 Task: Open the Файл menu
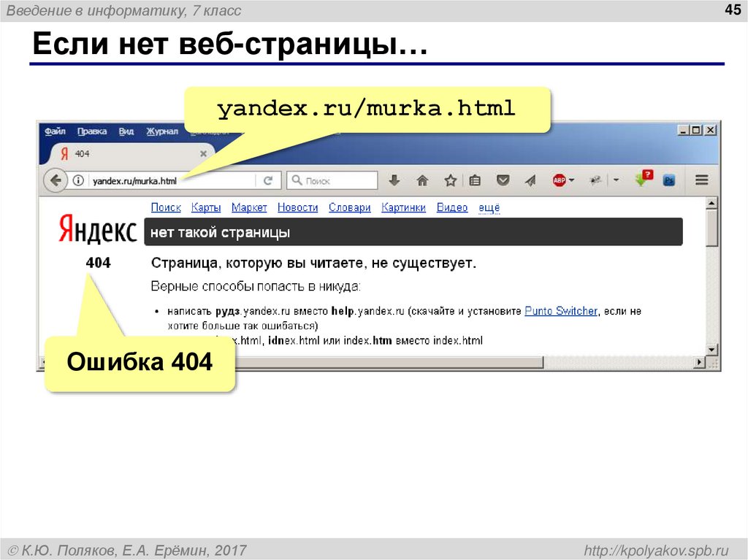(x=56, y=131)
